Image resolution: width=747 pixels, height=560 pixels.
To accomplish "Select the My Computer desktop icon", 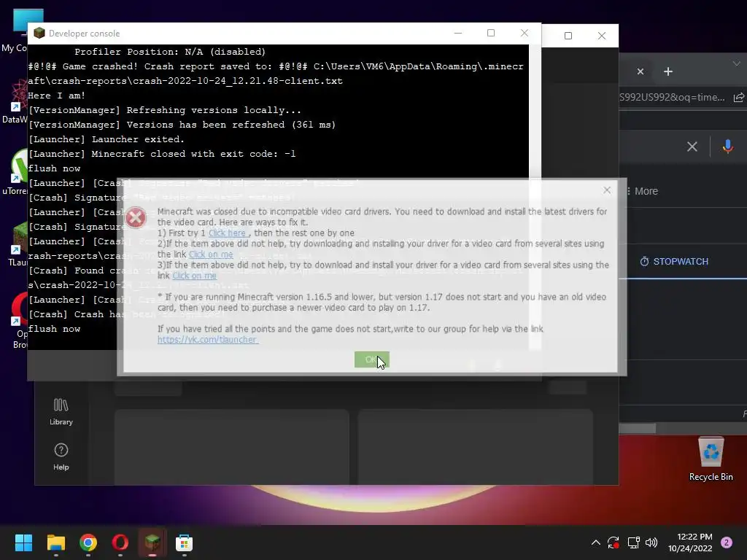I will tap(15, 31).
